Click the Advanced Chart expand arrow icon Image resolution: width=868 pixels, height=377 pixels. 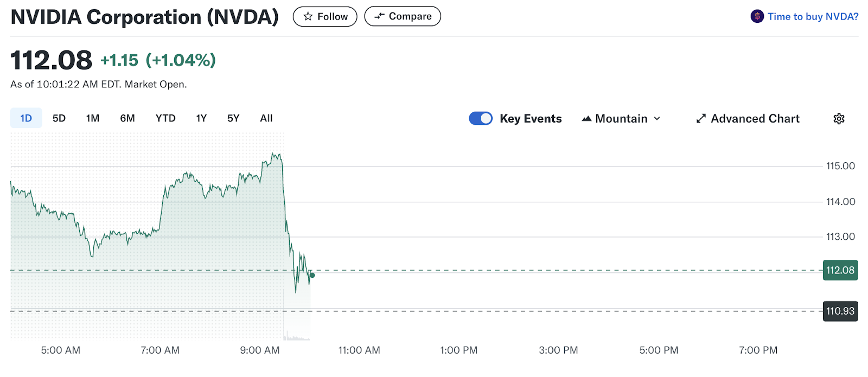point(701,119)
